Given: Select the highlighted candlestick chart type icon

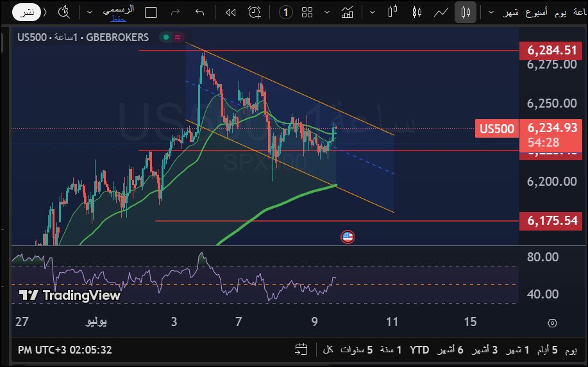Looking at the screenshot, I should click(x=466, y=12).
